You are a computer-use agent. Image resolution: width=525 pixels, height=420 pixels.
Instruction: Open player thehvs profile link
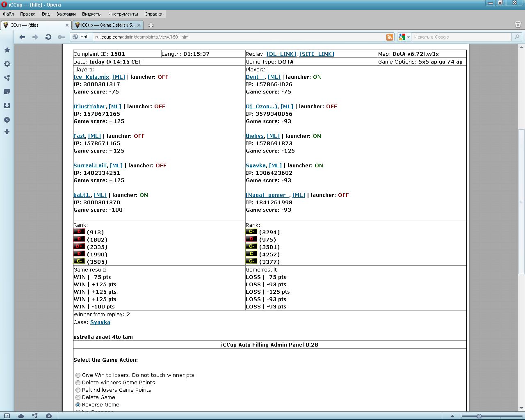click(255, 136)
